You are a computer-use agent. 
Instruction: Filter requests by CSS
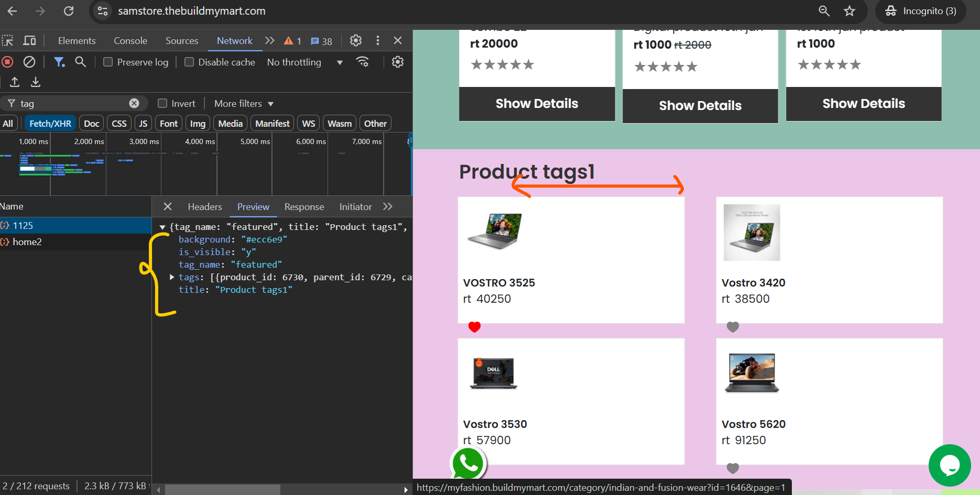[x=119, y=124]
